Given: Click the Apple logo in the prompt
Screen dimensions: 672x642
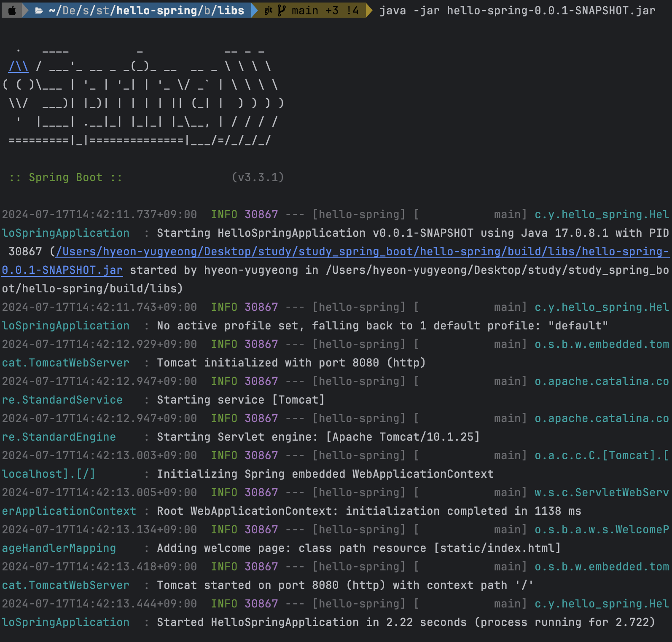Looking at the screenshot, I should coord(12,11).
